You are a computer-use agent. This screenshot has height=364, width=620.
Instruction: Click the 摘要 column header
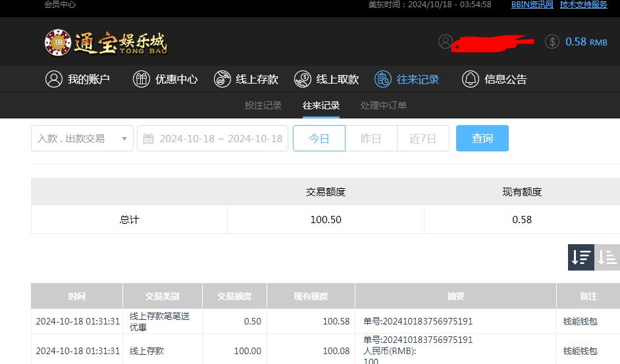point(455,296)
